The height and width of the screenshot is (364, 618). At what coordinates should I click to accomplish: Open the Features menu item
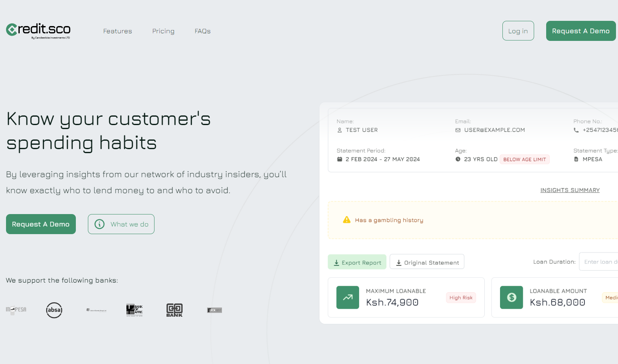[118, 31]
